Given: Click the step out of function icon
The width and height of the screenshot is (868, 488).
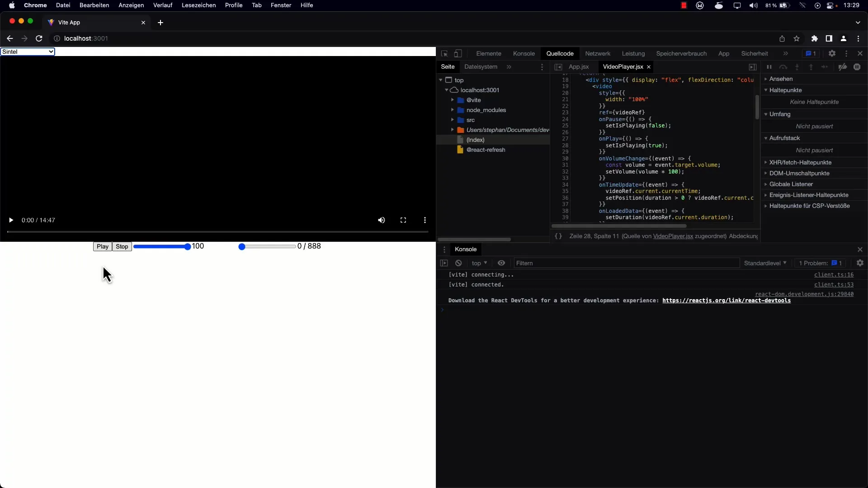Looking at the screenshot, I should [x=811, y=67].
